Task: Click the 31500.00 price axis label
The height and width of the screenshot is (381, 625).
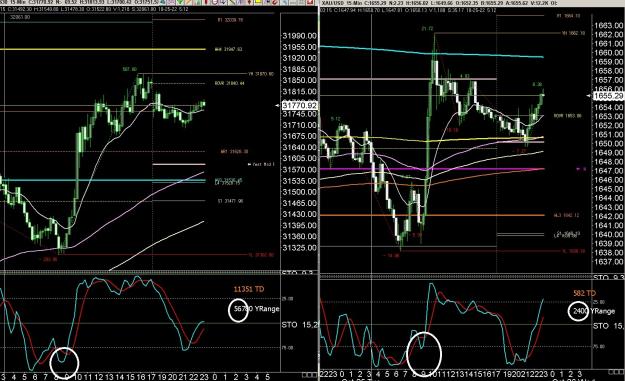Action: 299,192
